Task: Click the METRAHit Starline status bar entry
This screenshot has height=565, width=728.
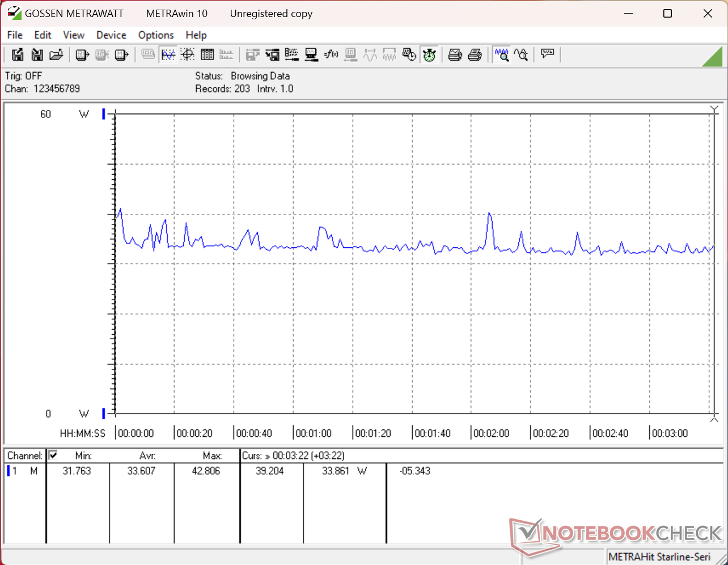Action: click(659, 556)
